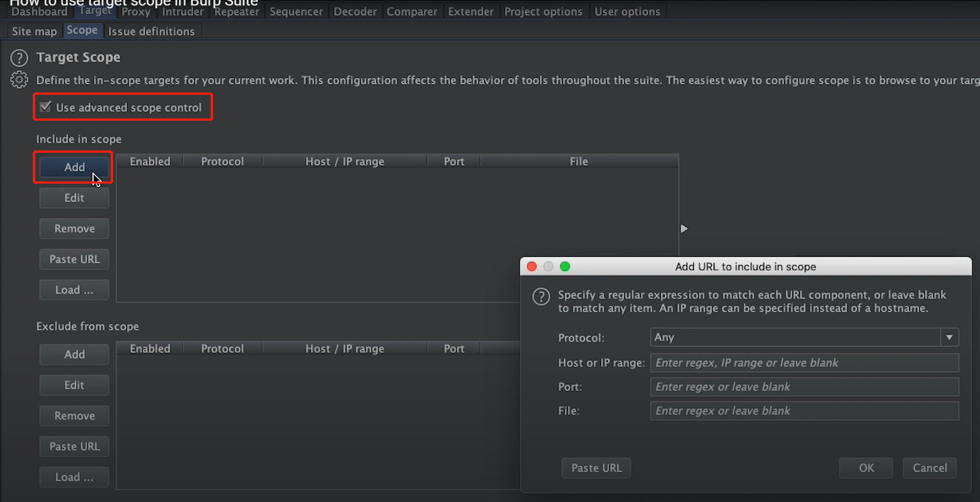Open the Decoder tab
Image resolution: width=980 pixels, height=502 pixels.
pyautogui.click(x=355, y=11)
